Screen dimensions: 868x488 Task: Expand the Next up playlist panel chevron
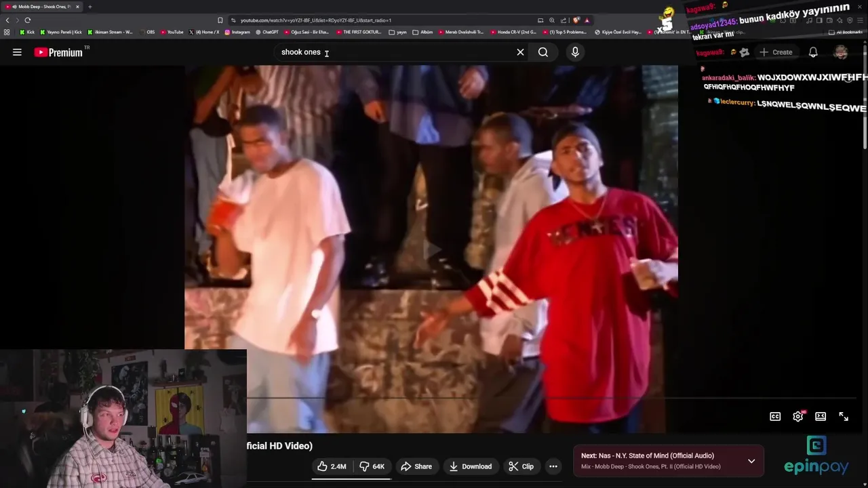751,461
